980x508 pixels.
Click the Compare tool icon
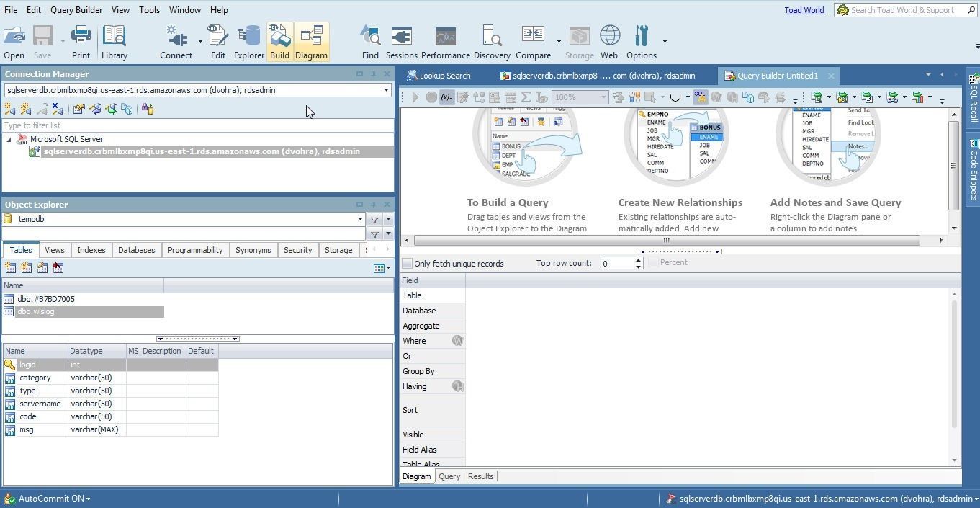(x=533, y=43)
